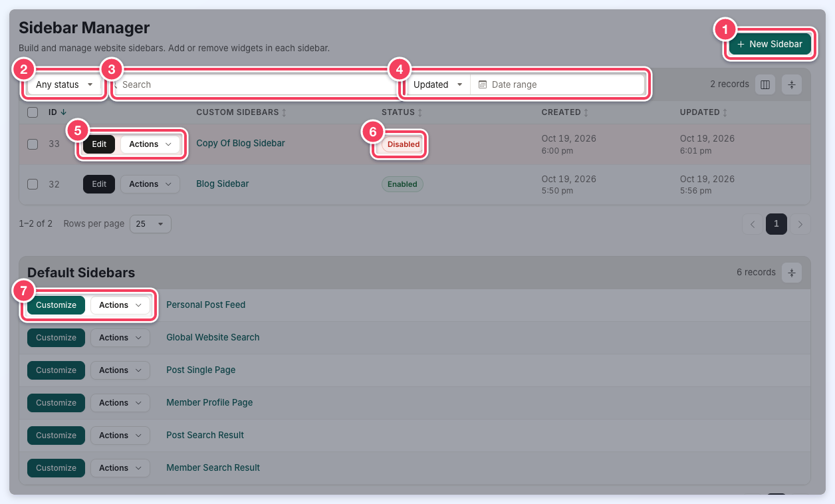This screenshot has width=835, height=504.
Task: Open the Copy Of Blog Sidebar link
Action: (241, 143)
